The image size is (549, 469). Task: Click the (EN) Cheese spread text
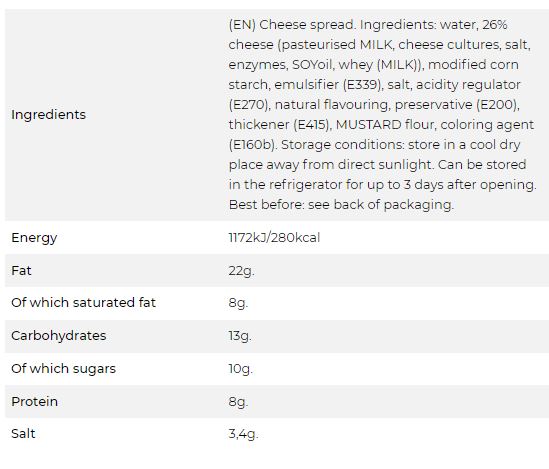click(292, 25)
